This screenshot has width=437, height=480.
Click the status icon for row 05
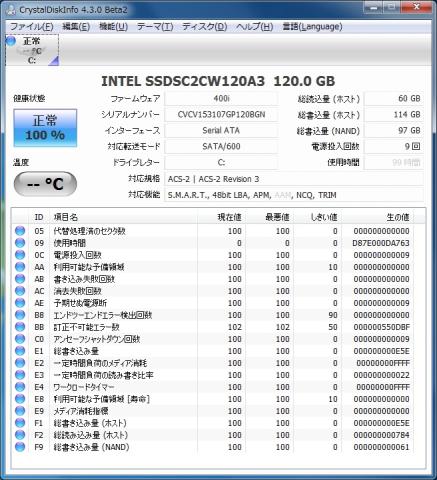(x=20, y=231)
